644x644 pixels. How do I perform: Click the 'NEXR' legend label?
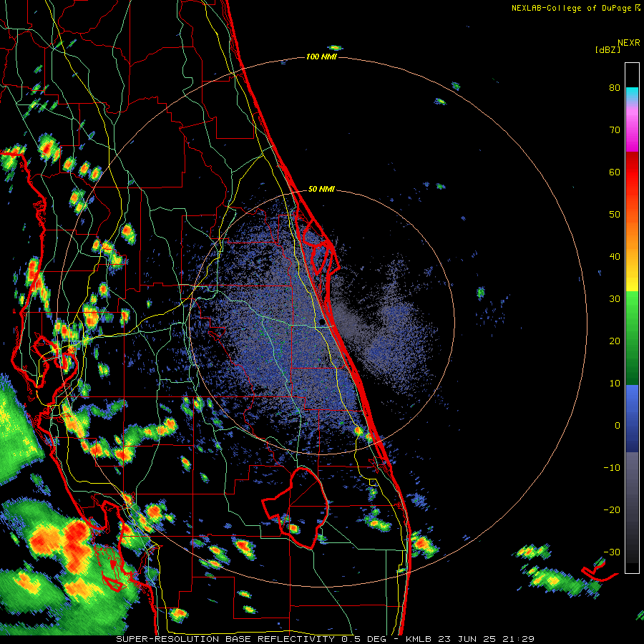629,43
